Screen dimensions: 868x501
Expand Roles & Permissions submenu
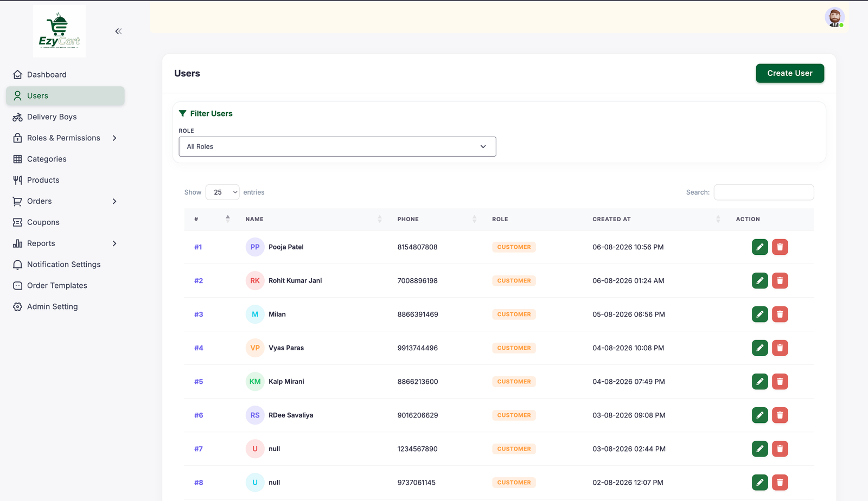[x=114, y=138]
